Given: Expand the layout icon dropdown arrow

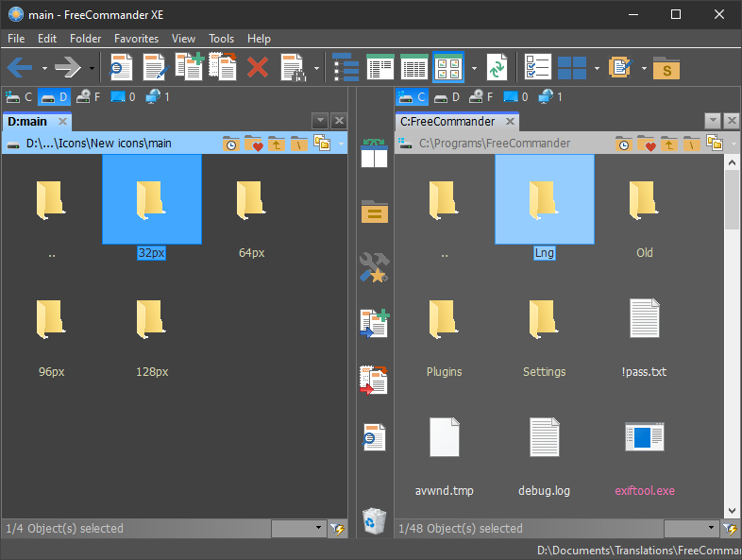Looking at the screenshot, I should 597,68.
